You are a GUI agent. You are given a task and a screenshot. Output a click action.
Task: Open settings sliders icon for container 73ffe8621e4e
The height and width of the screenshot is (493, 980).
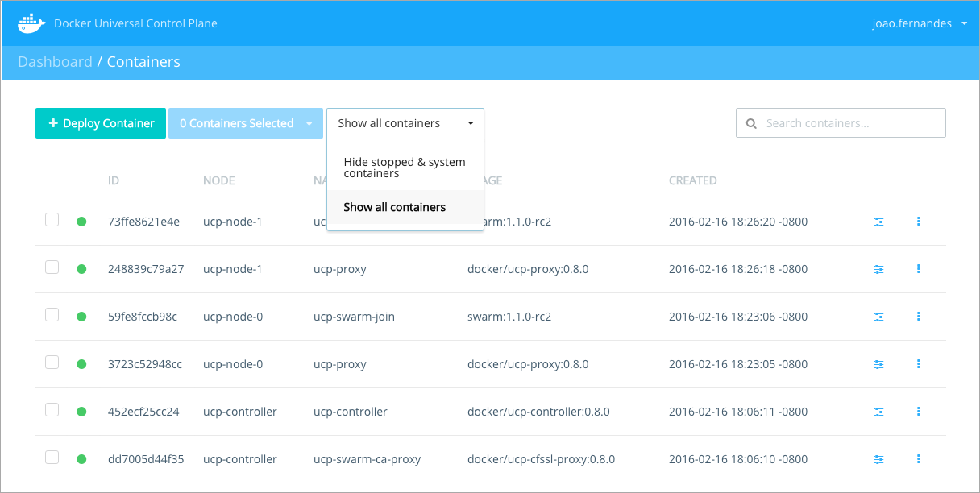pos(878,222)
